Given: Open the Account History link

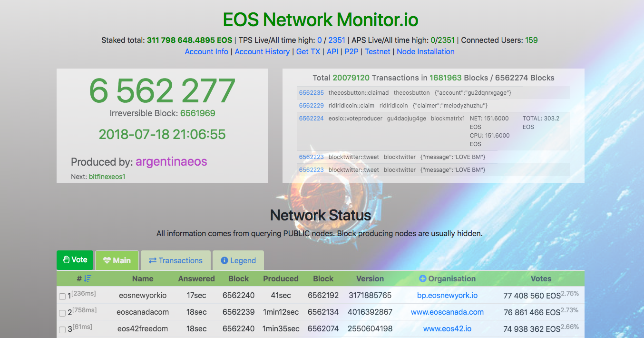Looking at the screenshot, I should [262, 51].
